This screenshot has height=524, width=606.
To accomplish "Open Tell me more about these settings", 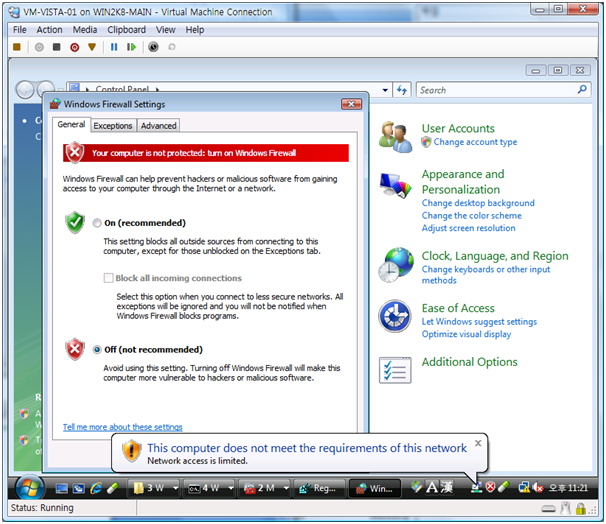I will (x=123, y=427).
